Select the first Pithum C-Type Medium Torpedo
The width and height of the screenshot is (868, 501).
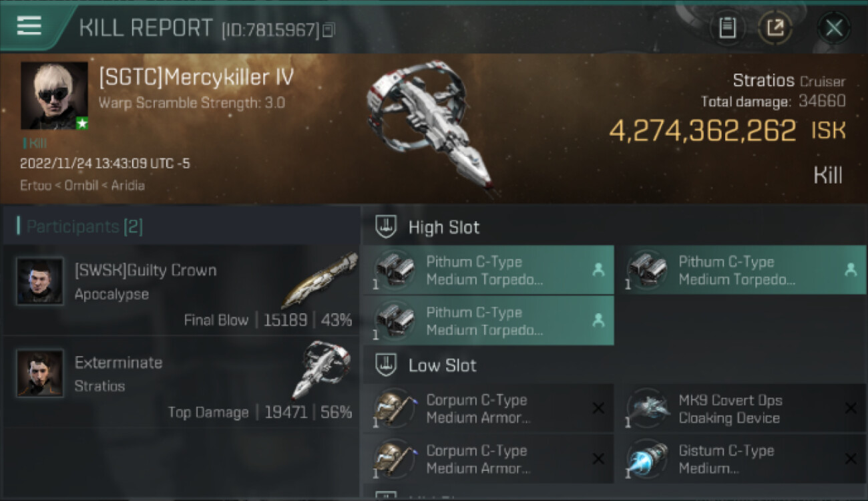pyautogui.click(x=489, y=270)
